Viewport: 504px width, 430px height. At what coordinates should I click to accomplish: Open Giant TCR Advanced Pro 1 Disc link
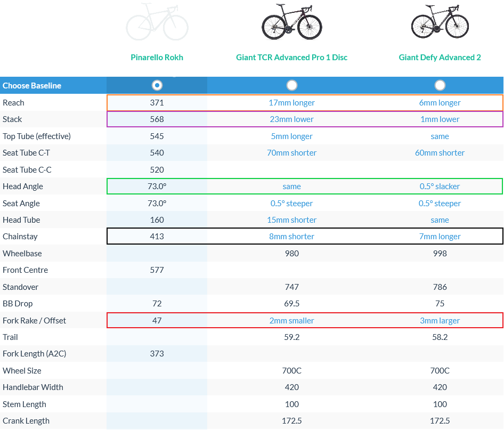tap(292, 57)
